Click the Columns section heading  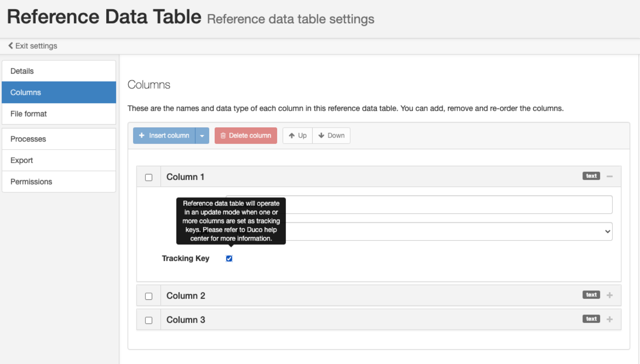[x=149, y=85]
